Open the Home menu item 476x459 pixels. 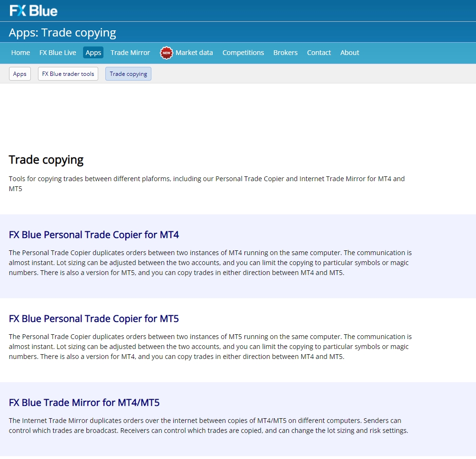pos(20,53)
